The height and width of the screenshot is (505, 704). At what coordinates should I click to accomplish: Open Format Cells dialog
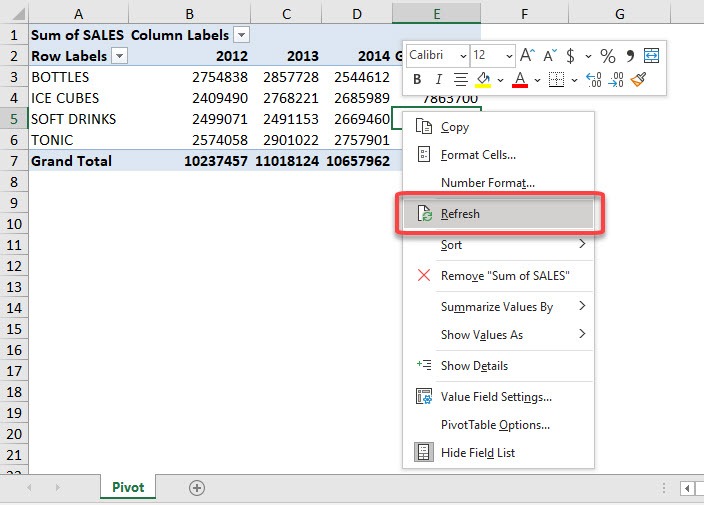(x=498, y=155)
